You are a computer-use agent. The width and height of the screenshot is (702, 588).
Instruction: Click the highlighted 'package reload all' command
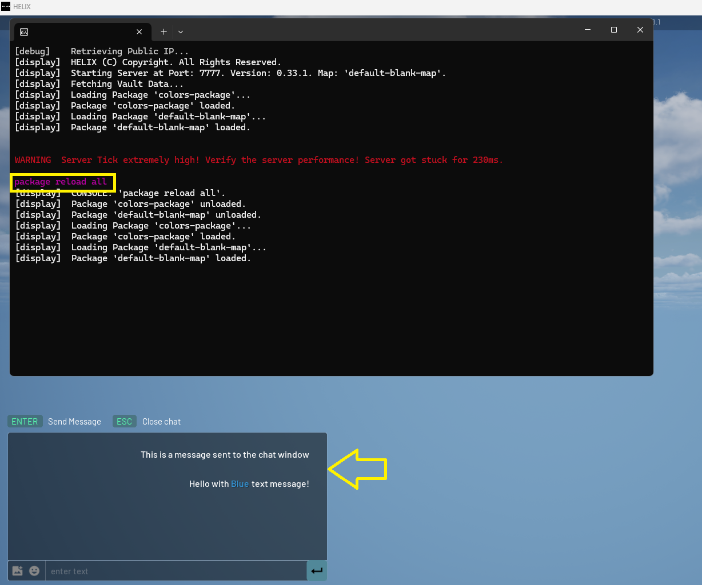pos(61,182)
